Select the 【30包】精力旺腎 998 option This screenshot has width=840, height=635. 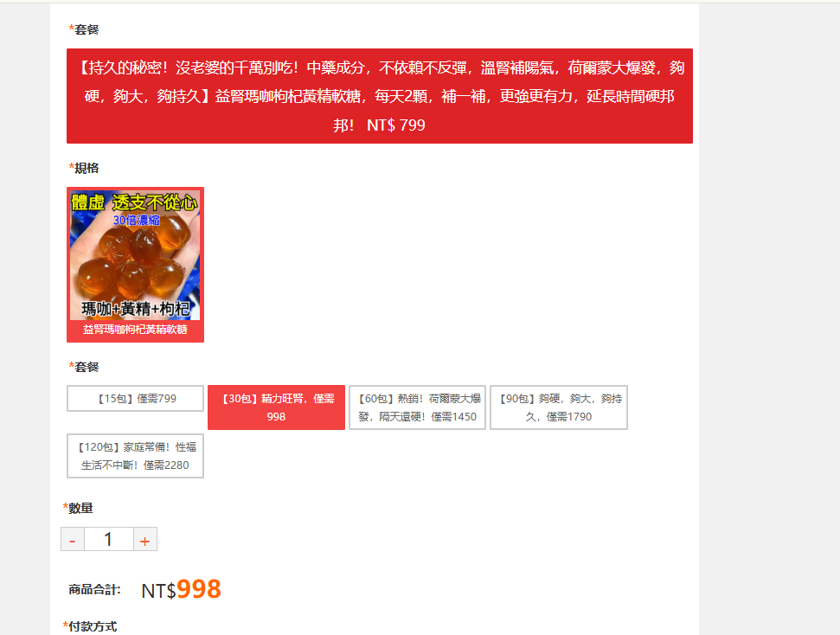tap(276, 407)
